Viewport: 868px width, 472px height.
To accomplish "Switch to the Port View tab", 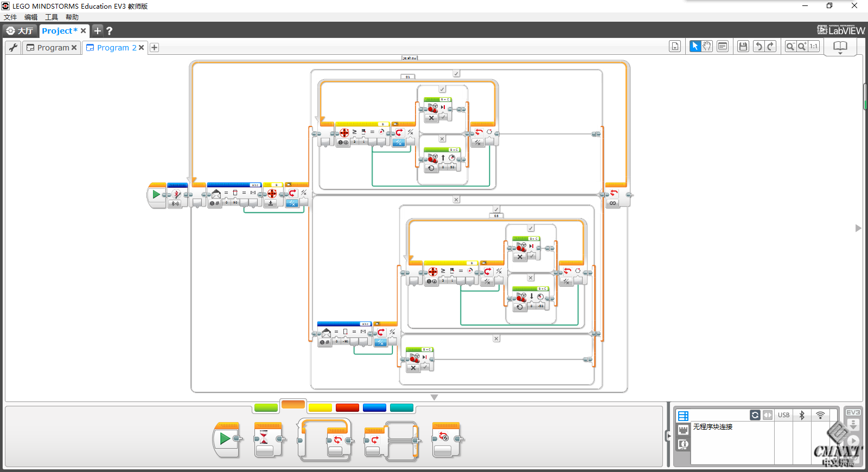I will tap(683, 430).
